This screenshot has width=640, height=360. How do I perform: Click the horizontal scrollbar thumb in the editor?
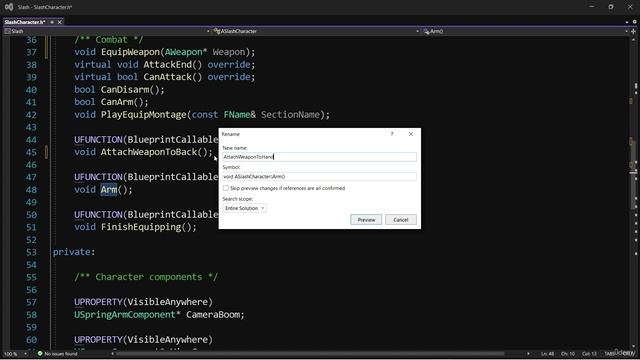(310, 354)
